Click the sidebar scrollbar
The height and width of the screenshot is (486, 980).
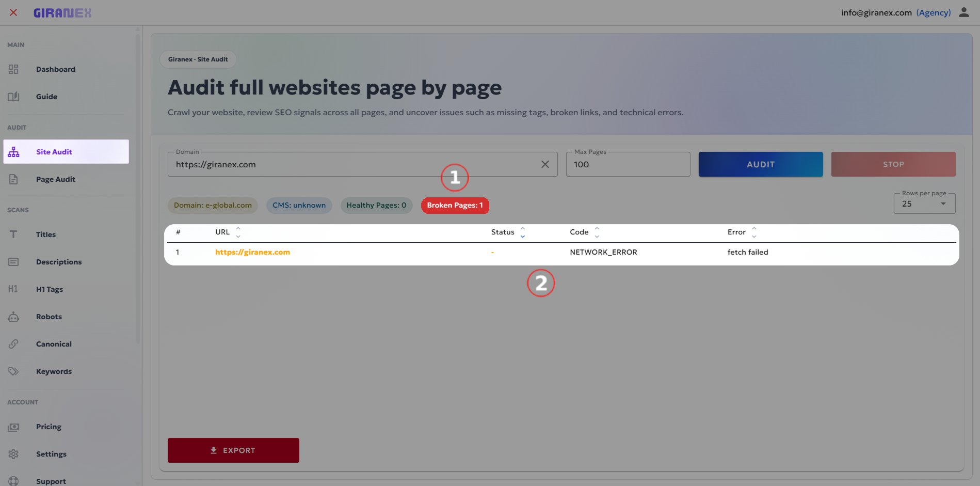[x=138, y=189]
